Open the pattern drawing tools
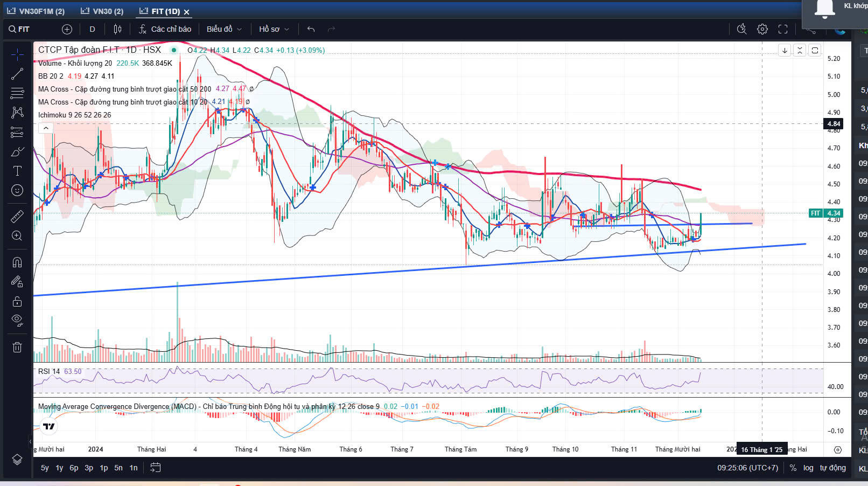Image resolution: width=868 pixels, height=486 pixels. coord(17,112)
